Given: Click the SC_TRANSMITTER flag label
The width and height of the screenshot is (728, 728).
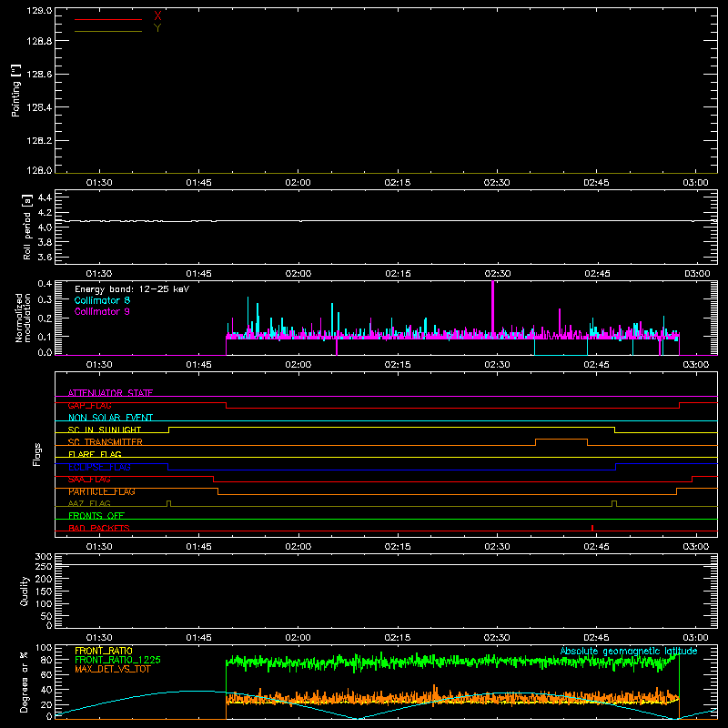Looking at the screenshot, I should 106,442.
